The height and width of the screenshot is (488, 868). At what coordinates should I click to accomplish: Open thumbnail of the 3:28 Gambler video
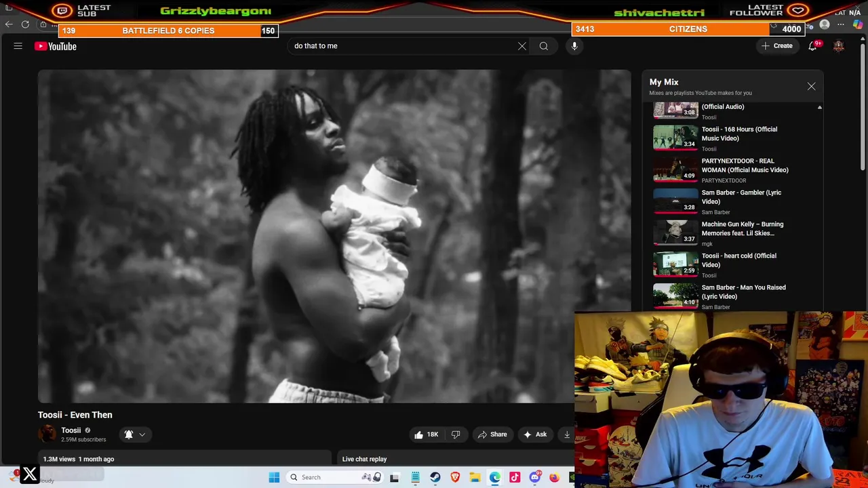pos(675,201)
